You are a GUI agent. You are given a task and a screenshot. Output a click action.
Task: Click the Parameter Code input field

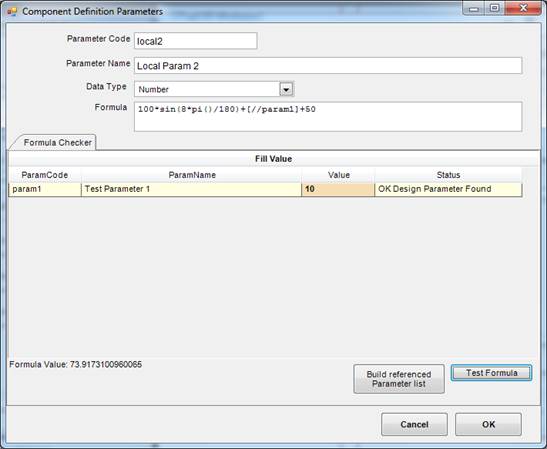point(196,41)
